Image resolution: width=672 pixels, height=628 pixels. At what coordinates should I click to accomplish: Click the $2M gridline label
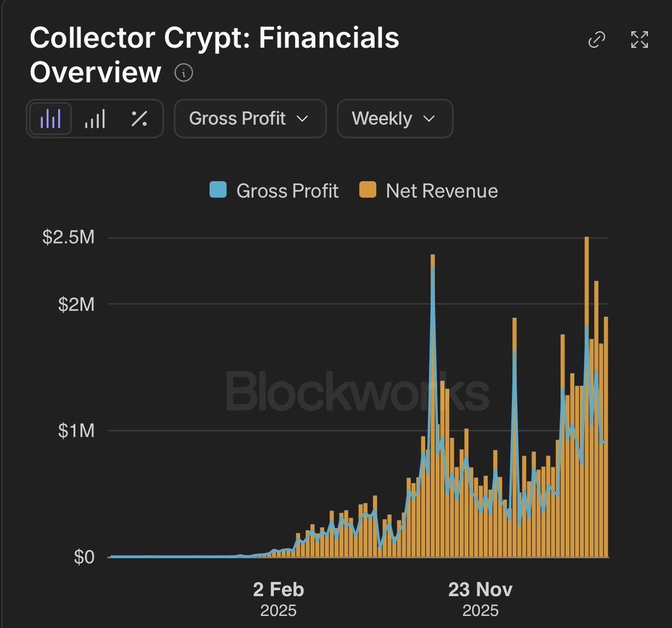click(x=77, y=305)
